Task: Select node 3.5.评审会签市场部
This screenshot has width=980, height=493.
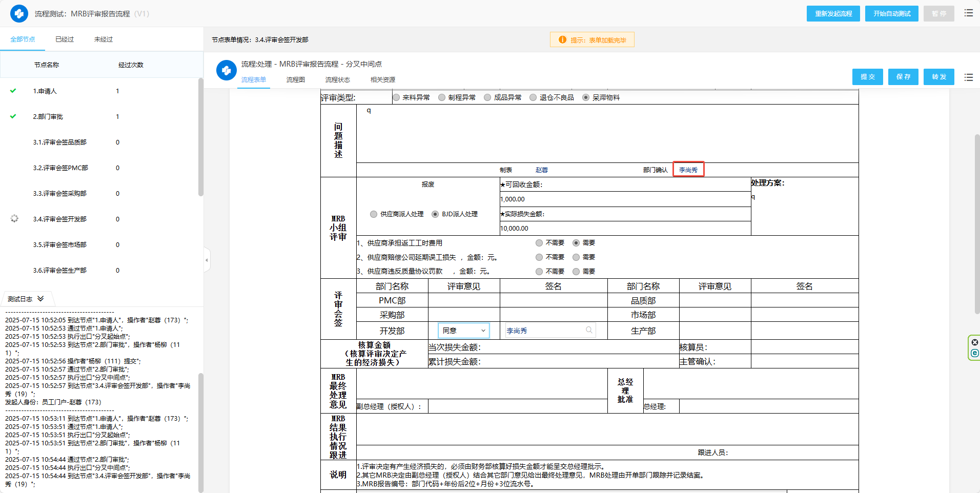Action: pyautogui.click(x=60, y=244)
